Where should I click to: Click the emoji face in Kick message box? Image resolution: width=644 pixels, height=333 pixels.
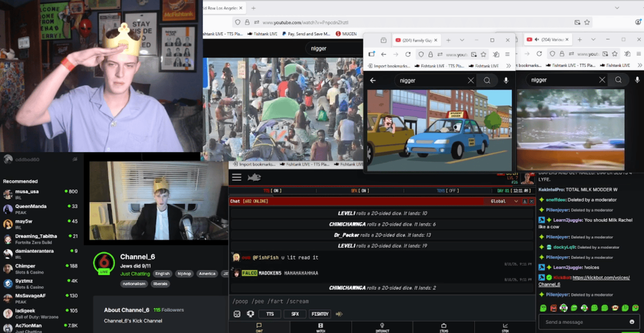632,322
